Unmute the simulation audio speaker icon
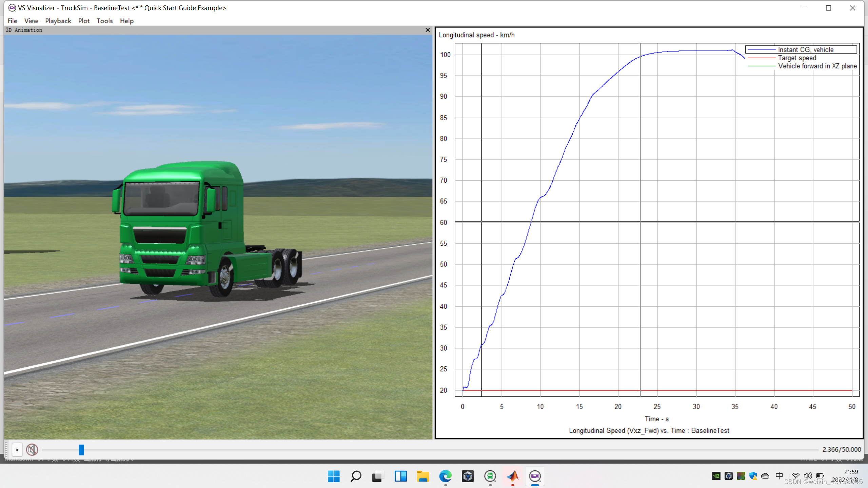The image size is (868, 488). click(x=32, y=450)
